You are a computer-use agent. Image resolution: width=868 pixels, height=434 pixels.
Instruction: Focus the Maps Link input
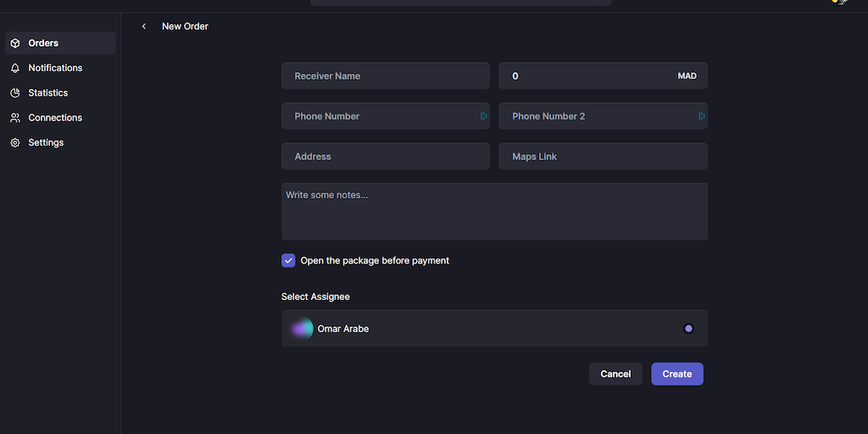coord(603,157)
